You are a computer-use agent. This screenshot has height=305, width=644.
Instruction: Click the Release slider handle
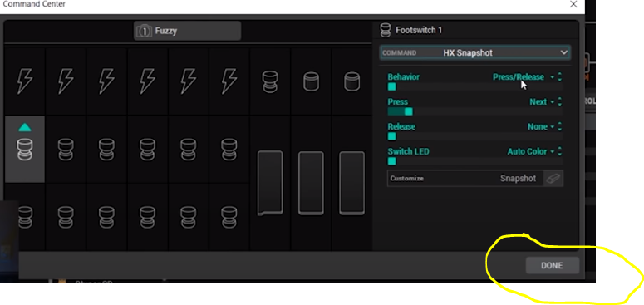392,136
